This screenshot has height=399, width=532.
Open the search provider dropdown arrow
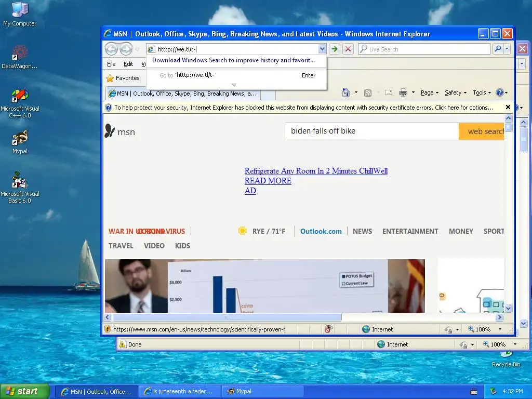click(507, 49)
